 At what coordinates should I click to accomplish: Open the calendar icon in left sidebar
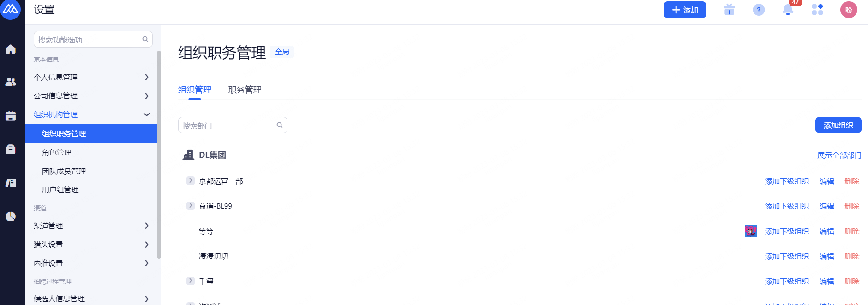pos(11,116)
